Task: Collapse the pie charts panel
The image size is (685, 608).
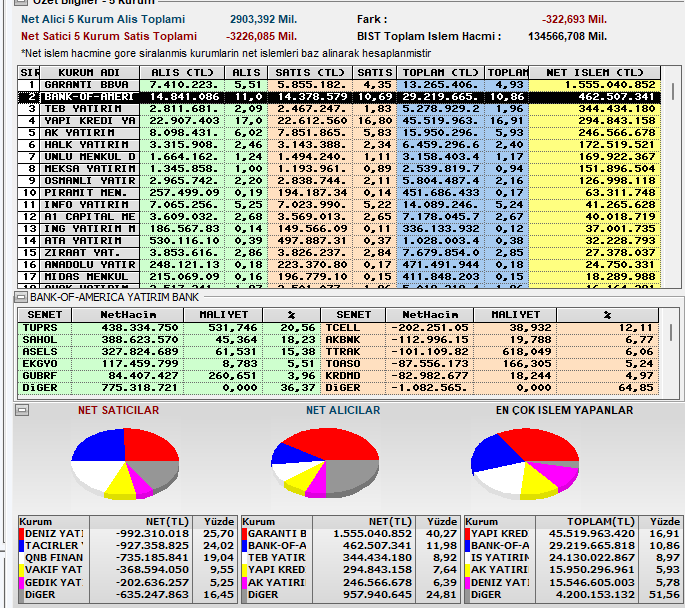Action: point(22,410)
